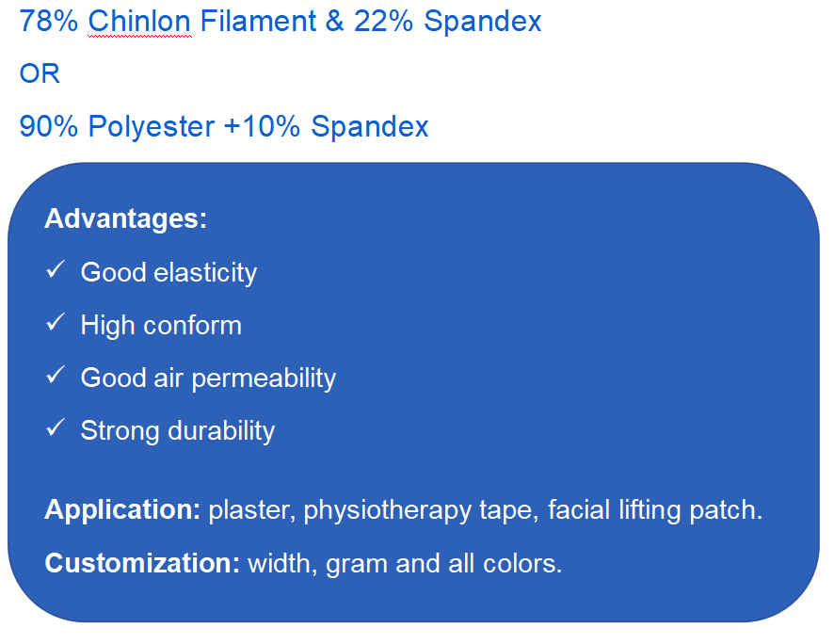Viewport: 834px width, 644px height.
Task: Click the standalone OR text line
Action: (40, 74)
